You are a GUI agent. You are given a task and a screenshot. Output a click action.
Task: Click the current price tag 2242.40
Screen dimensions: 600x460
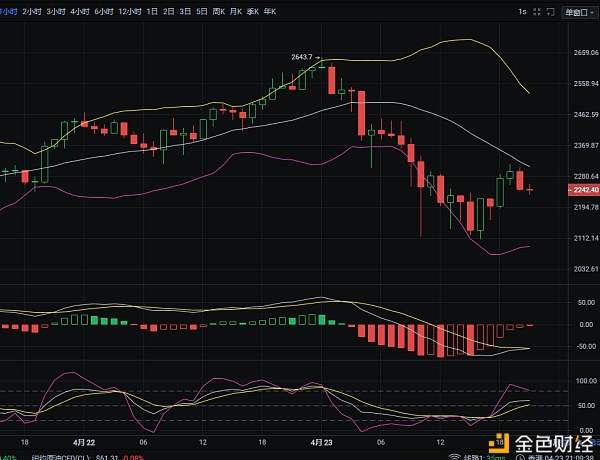coord(584,190)
